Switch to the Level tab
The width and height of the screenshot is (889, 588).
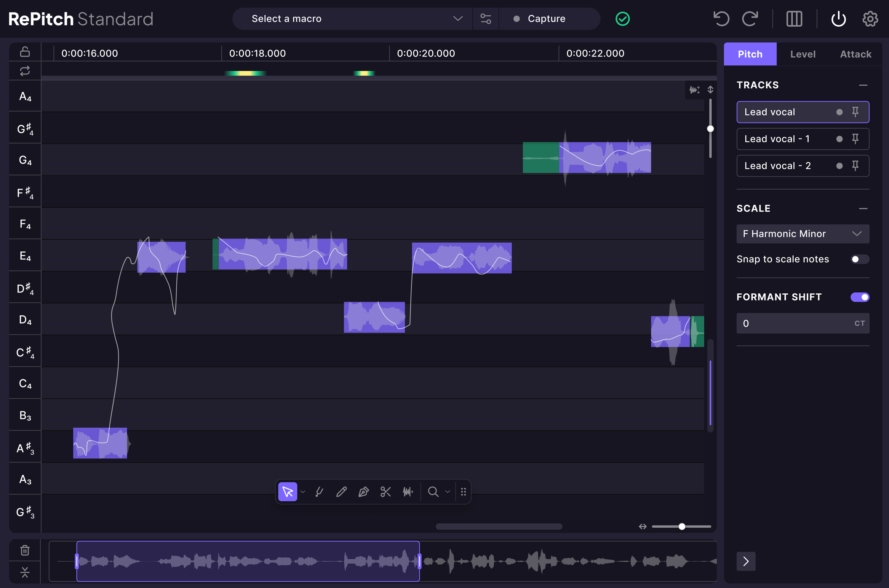[x=803, y=54]
